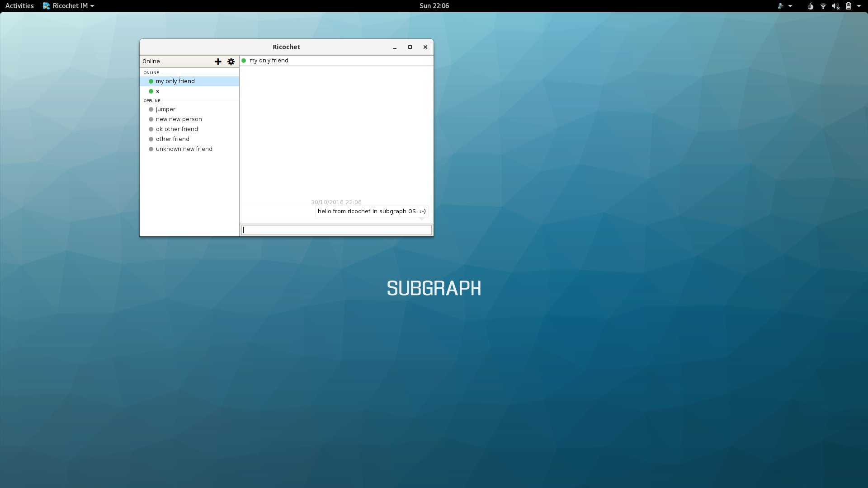Expand the tray icon dropdown arrow
Viewport: 868px width, 488px height.
tap(790, 6)
